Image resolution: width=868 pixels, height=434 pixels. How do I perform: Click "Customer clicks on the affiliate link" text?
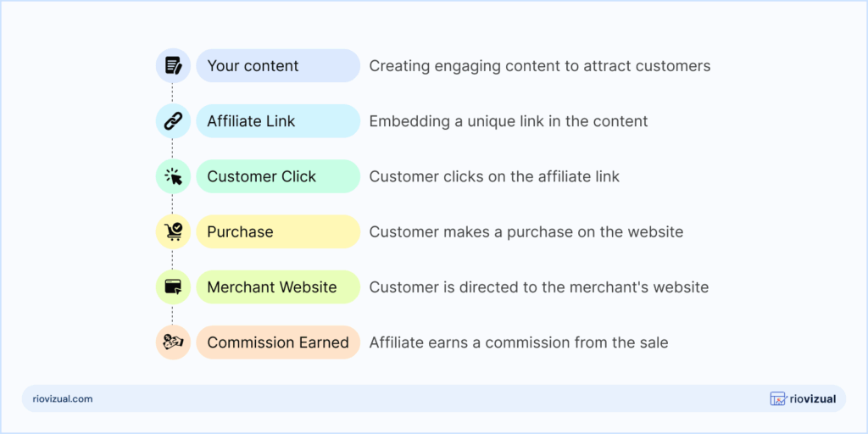tap(494, 176)
